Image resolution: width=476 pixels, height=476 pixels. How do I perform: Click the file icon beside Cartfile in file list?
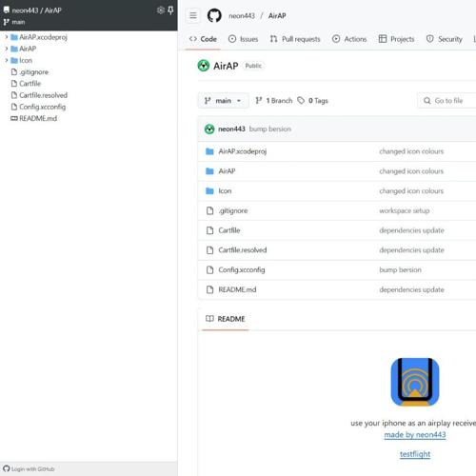click(x=209, y=230)
